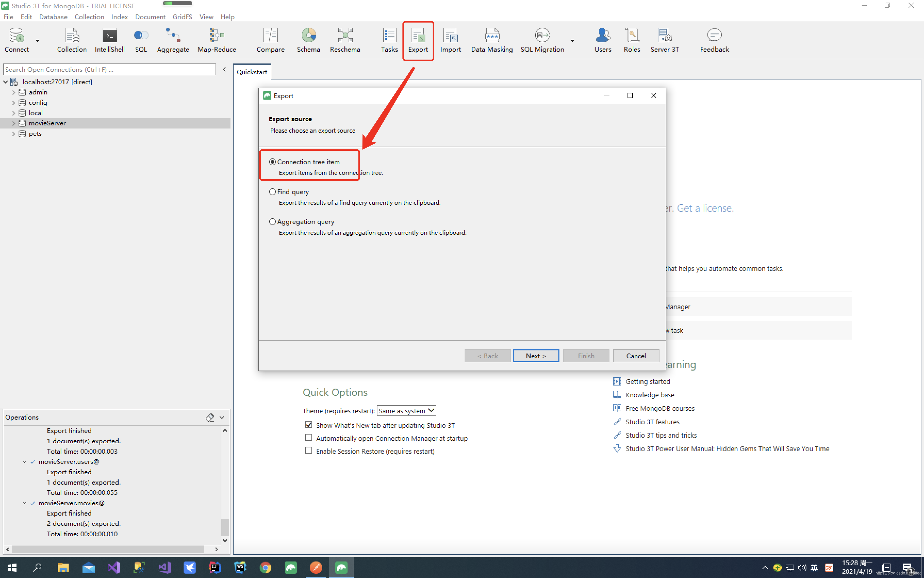Click the Operations panel vertical scrollbar thumb

coord(225,527)
